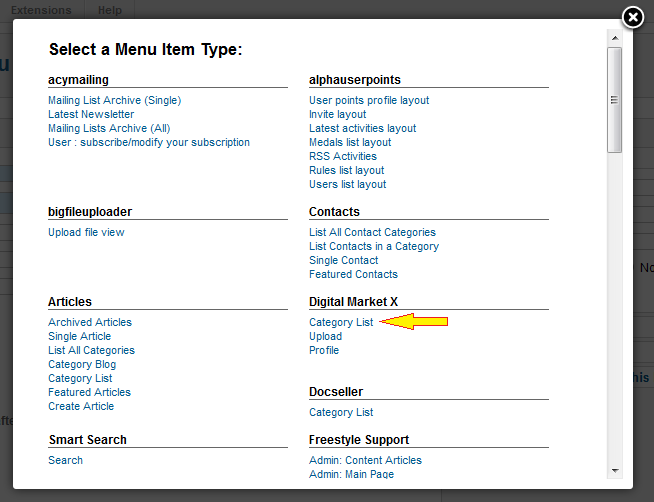654x502 pixels.
Task: Select Category List under Articles
Action: [80, 379]
